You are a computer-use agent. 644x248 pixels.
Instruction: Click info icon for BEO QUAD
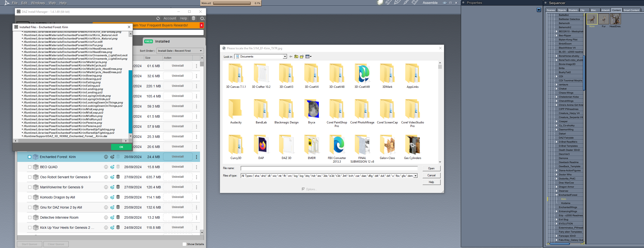coord(106,167)
